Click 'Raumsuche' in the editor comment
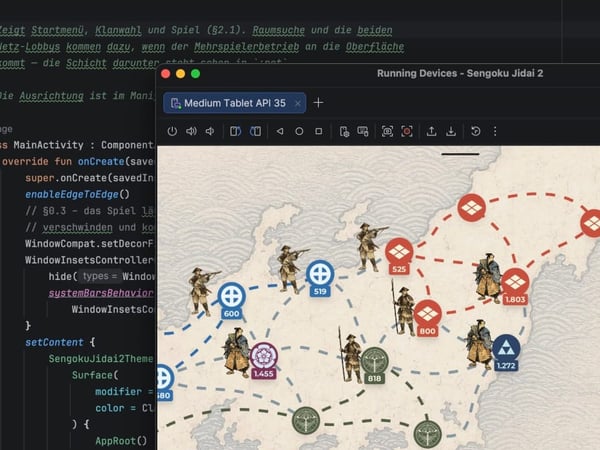 pos(279,30)
